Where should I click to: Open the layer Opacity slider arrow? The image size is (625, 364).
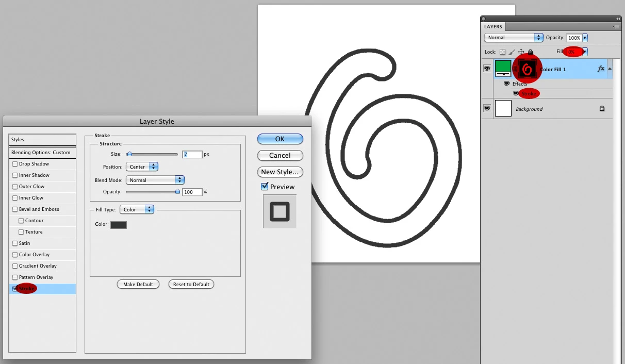click(x=585, y=38)
